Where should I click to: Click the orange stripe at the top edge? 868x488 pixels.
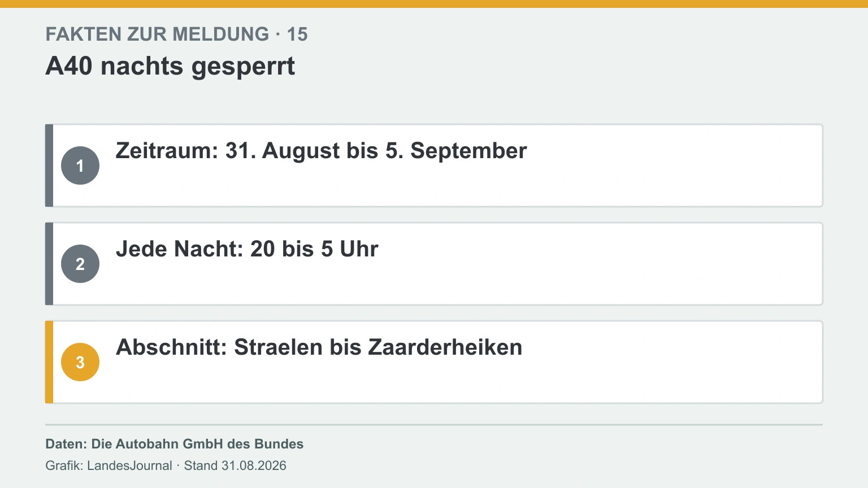click(434, 4)
